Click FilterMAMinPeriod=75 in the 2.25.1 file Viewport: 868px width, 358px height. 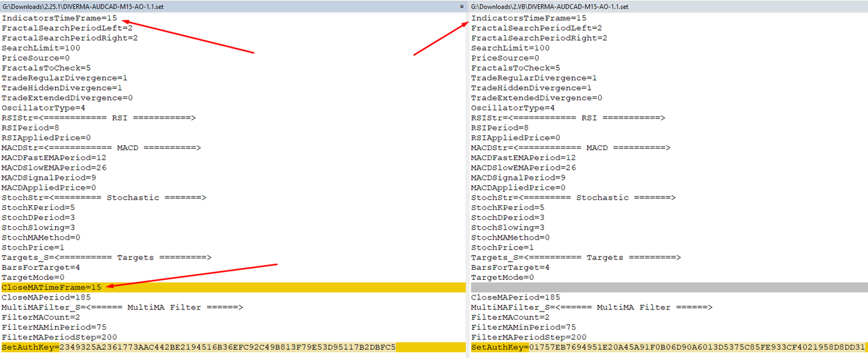[x=51, y=327]
